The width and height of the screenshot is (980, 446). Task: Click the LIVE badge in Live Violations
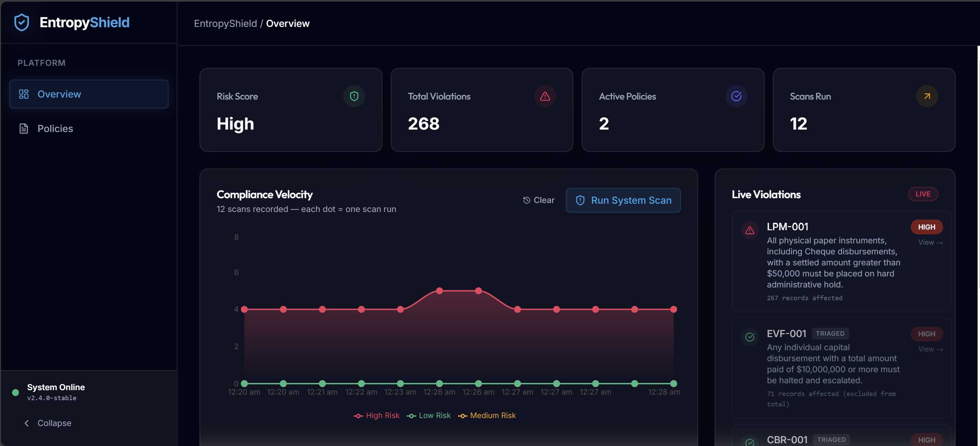923,194
